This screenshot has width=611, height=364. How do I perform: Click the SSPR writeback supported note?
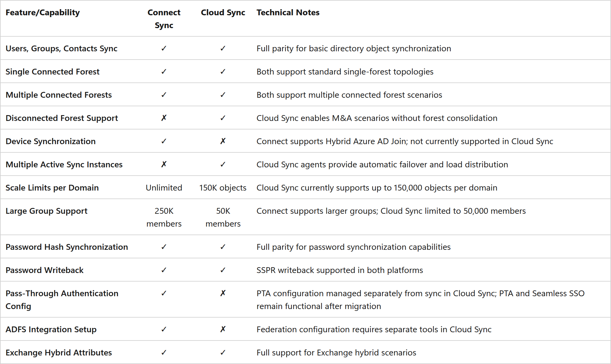340,270
